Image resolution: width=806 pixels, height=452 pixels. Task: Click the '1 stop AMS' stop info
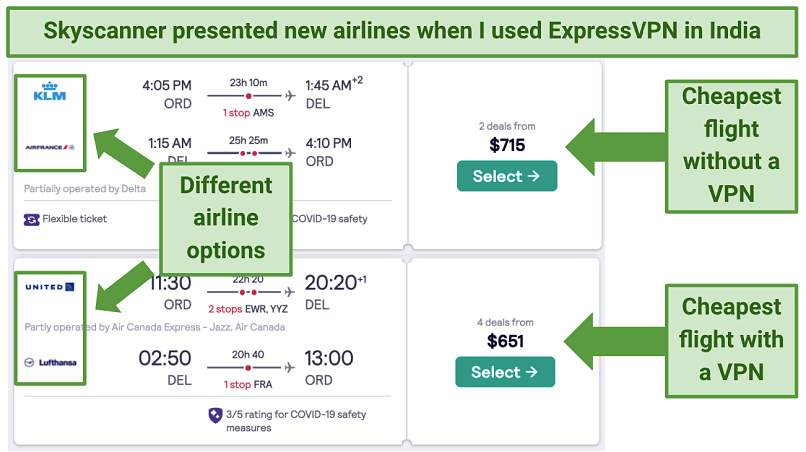249,113
